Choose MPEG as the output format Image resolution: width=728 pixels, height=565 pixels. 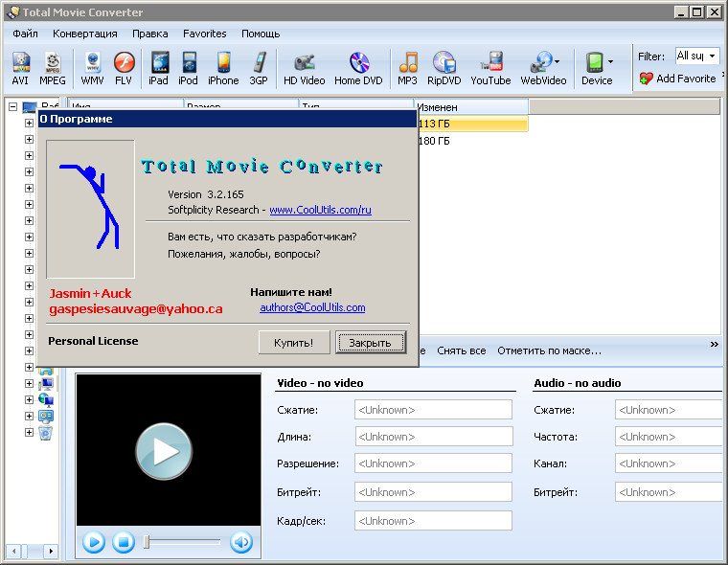(x=53, y=68)
